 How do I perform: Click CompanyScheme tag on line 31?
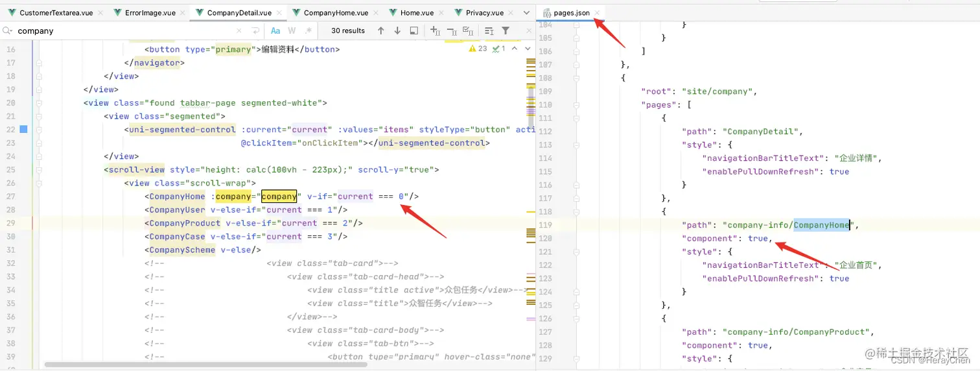point(182,250)
